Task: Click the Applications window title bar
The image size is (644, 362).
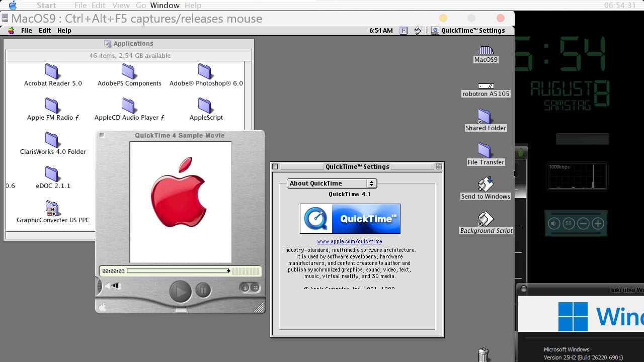Action: tap(129, 44)
